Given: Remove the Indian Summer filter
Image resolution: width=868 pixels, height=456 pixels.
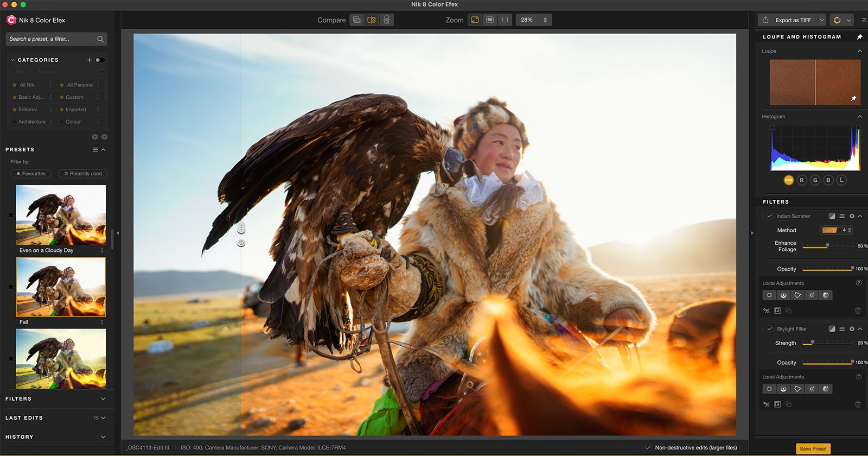Looking at the screenshot, I should click(x=852, y=216).
